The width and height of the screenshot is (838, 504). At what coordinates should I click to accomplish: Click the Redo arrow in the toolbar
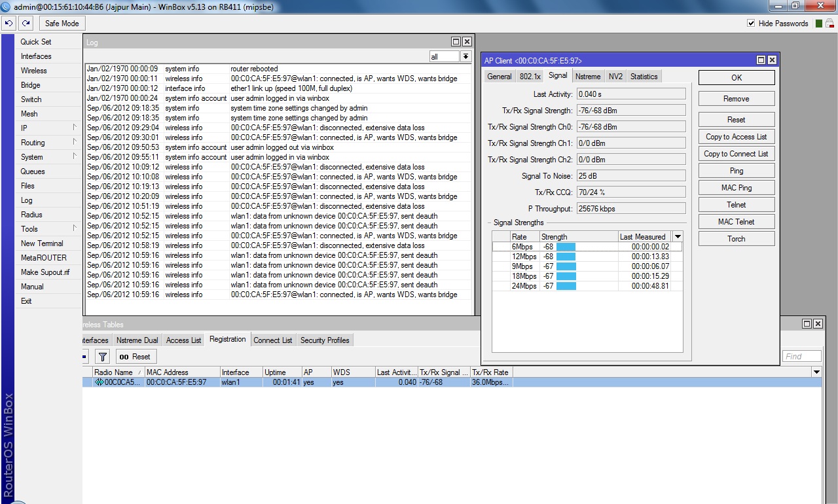[x=26, y=23]
